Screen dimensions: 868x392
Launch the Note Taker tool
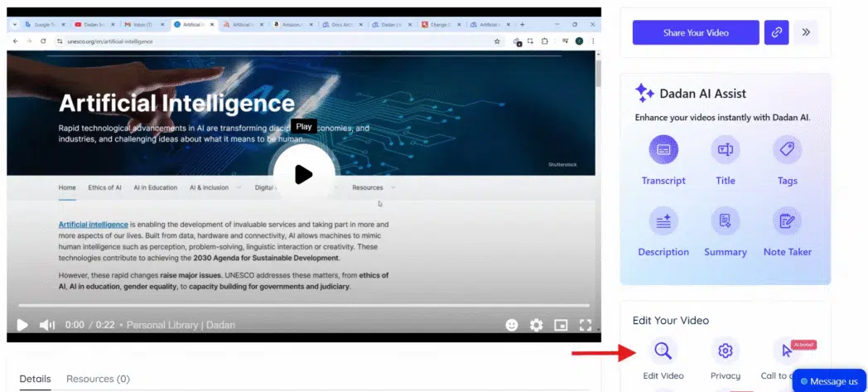787,221
